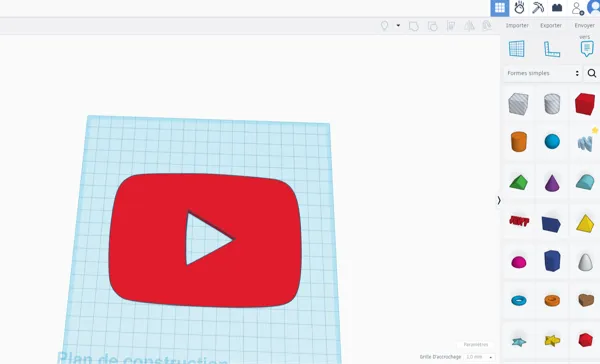This screenshot has height=364, width=600.
Task: Click the Mirror toolbar icon
Action: pyautogui.click(x=469, y=26)
